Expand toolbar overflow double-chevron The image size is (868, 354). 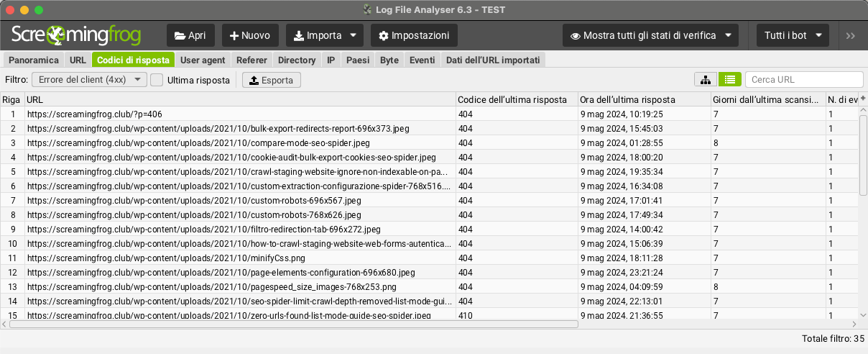click(x=851, y=35)
